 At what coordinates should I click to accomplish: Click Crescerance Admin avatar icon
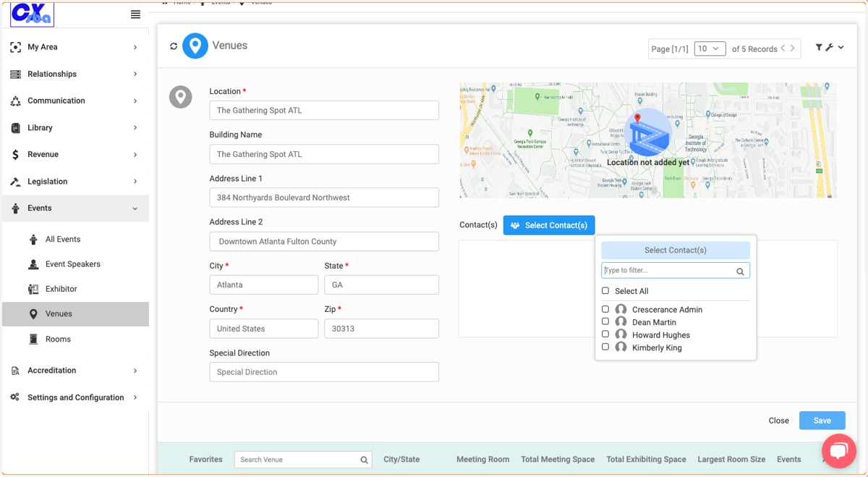pyautogui.click(x=621, y=309)
